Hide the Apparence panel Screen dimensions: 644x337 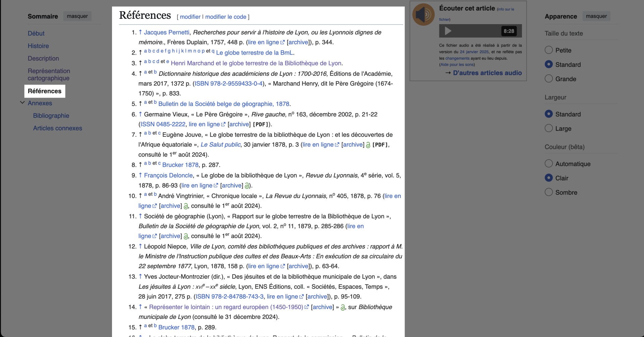(597, 16)
